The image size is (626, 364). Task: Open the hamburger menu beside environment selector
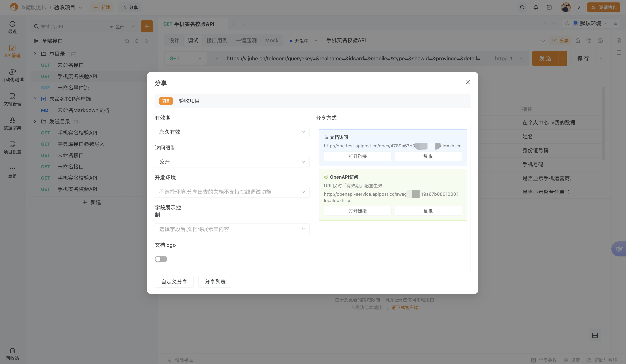pos(615,23)
